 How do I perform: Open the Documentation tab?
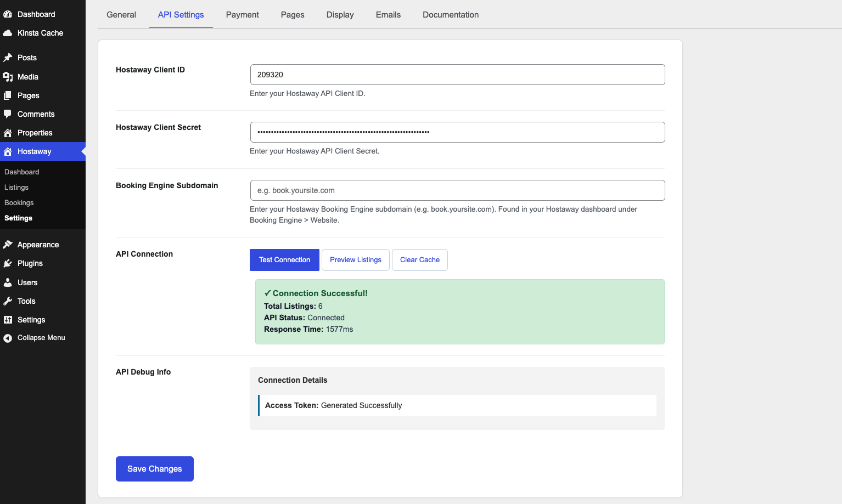[x=451, y=15]
